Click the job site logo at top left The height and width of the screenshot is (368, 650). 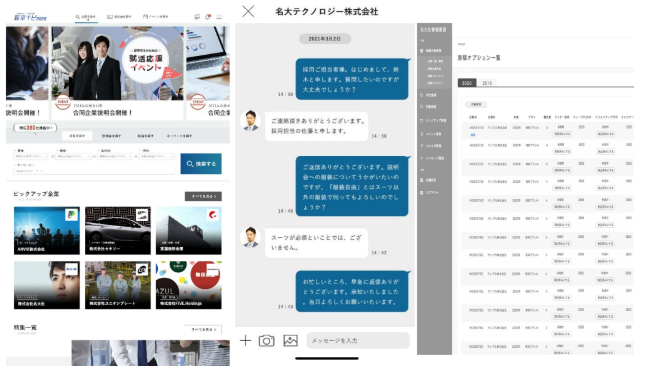tap(30, 17)
